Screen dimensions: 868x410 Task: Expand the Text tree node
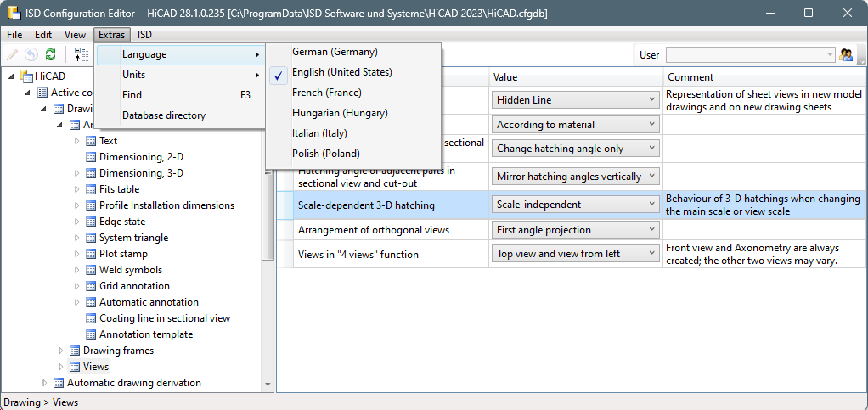77,141
